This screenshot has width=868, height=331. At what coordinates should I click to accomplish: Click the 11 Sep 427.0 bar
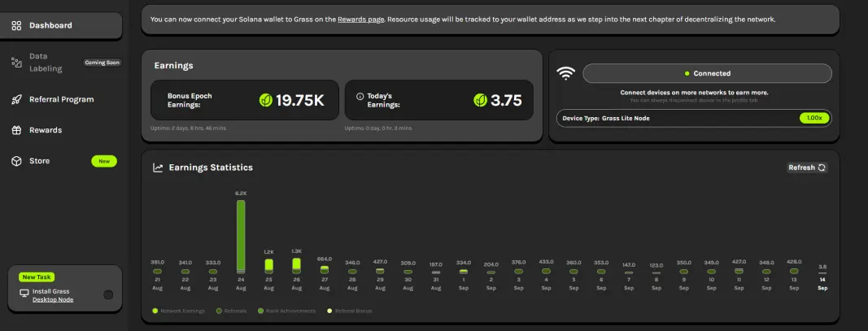coord(739,271)
